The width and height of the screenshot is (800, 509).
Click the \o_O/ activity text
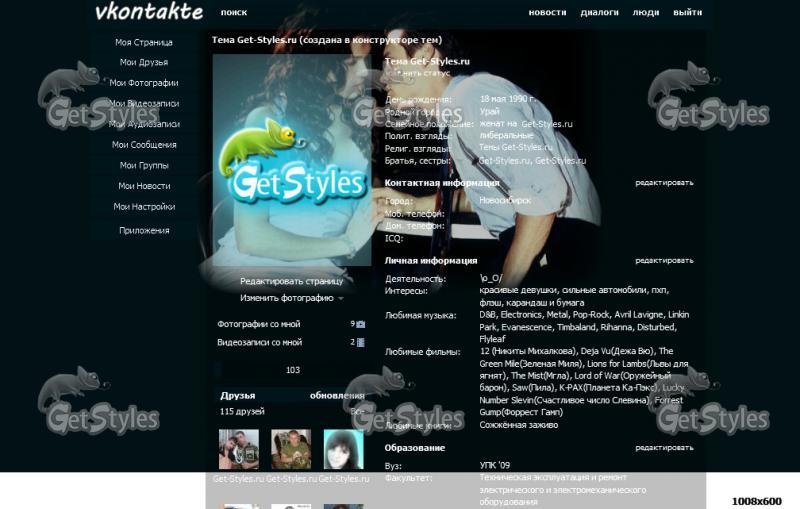[x=491, y=278]
